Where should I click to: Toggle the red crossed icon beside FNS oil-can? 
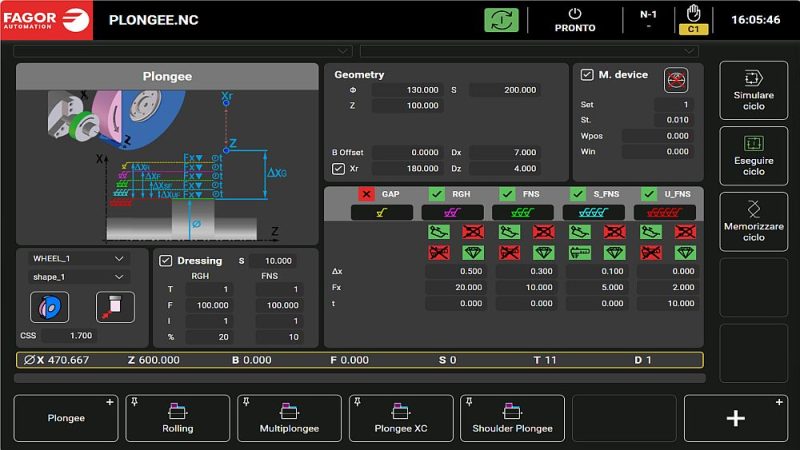tap(543, 232)
